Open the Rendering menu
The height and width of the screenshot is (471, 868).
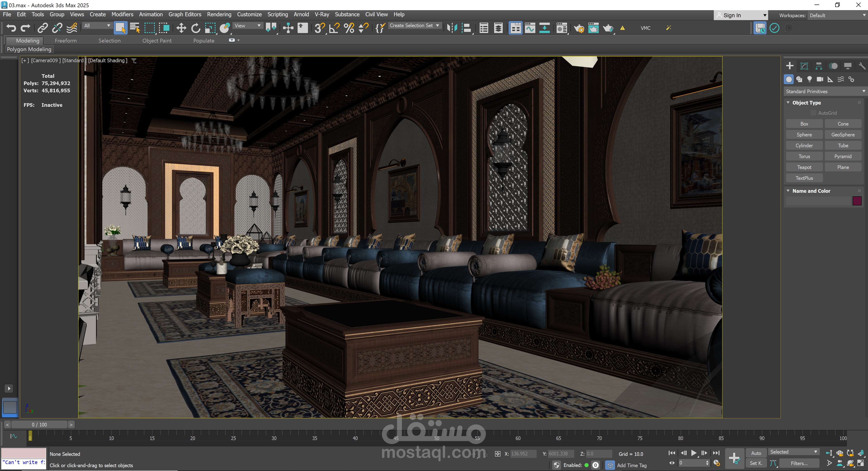[x=219, y=14]
